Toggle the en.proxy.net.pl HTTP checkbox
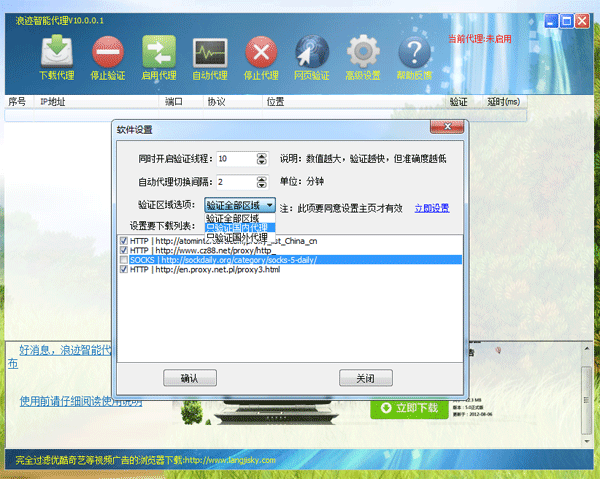The image size is (600, 479). [x=123, y=269]
